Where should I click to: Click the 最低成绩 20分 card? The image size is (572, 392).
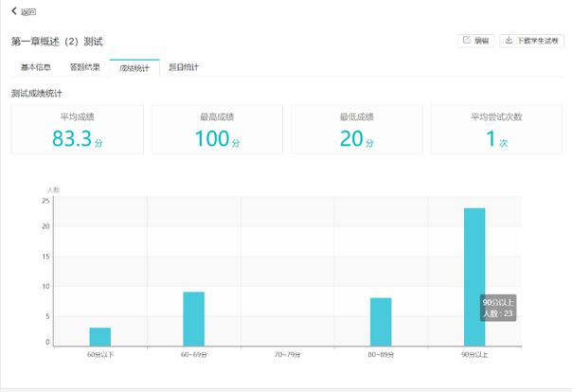pyautogui.click(x=357, y=130)
